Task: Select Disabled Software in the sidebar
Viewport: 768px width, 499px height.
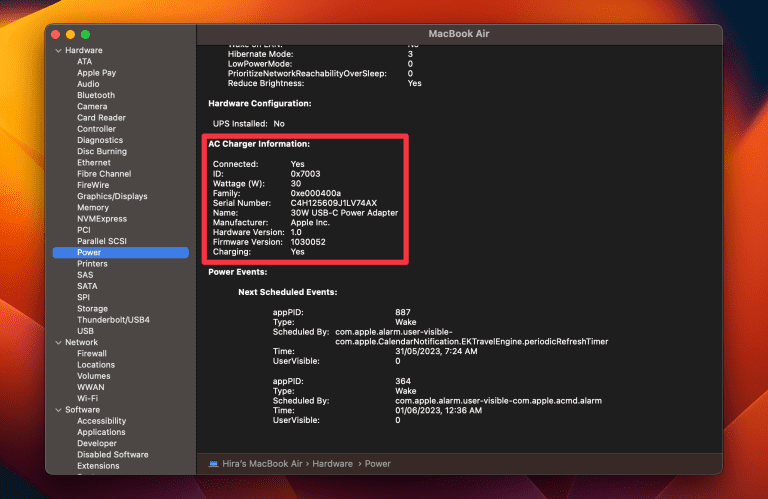Action: click(x=112, y=454)
